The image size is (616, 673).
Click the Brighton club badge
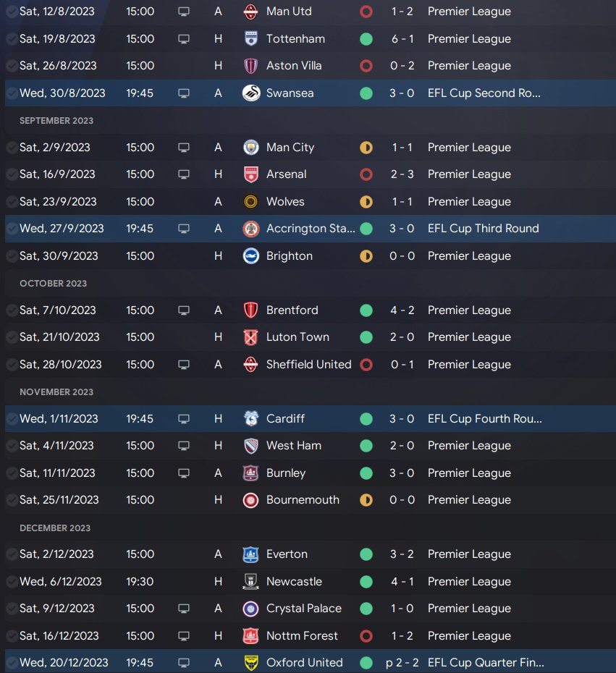point(251,256)
